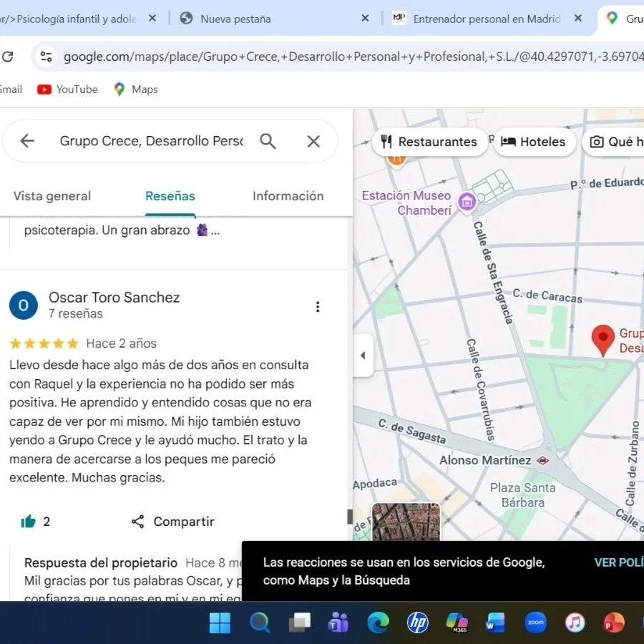
Task: Click the 7 reseñas text
Action: [x=76, y=314]
